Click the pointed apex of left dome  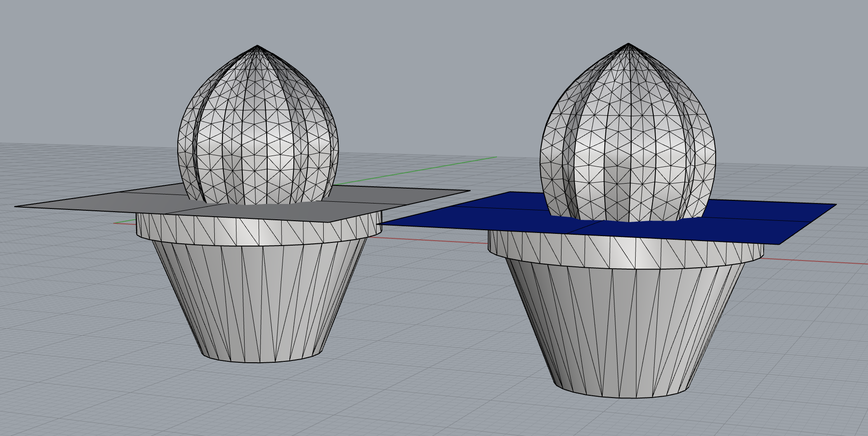[257, 46]
